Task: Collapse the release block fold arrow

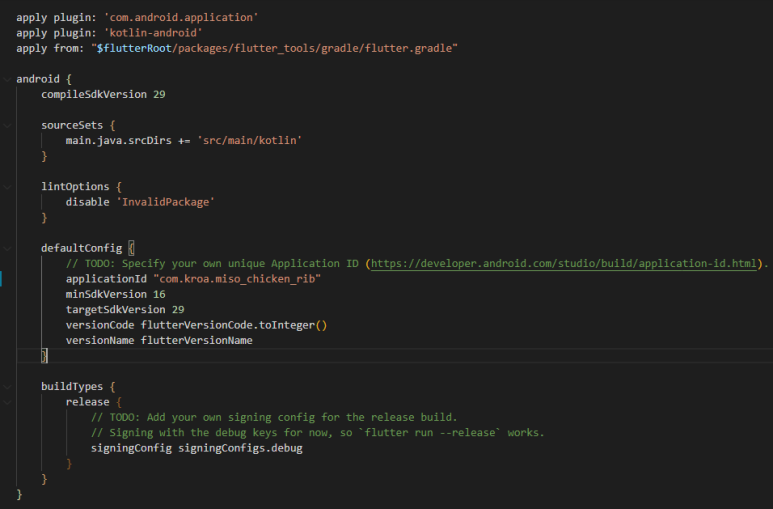Action: click(x=7, y=402)
